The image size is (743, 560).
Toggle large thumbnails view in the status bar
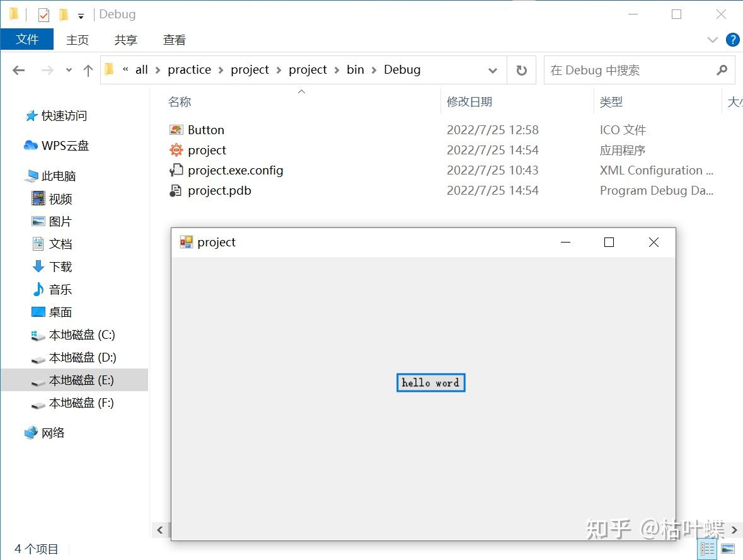pos(729,549)
